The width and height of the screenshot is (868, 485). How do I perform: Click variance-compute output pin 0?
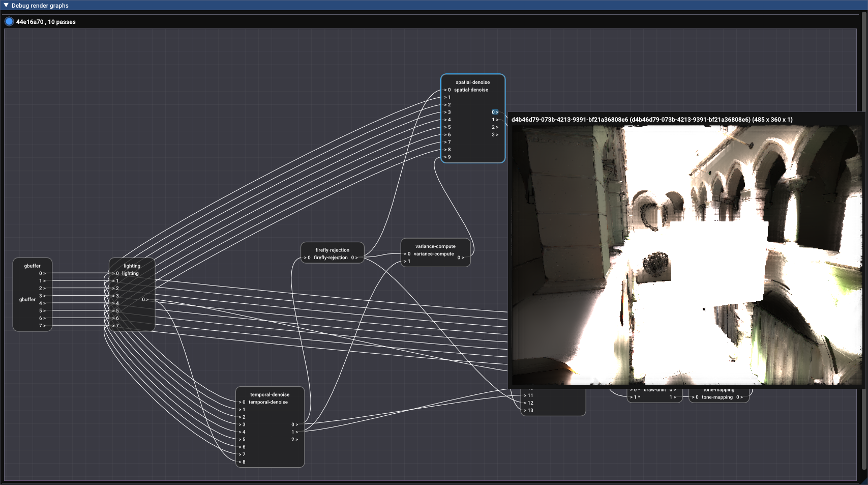[461, 258]
